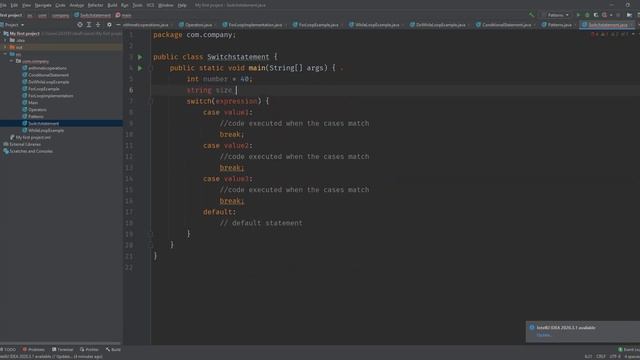Open the Navigate menu
640x360 pixels.
[43, 5]
